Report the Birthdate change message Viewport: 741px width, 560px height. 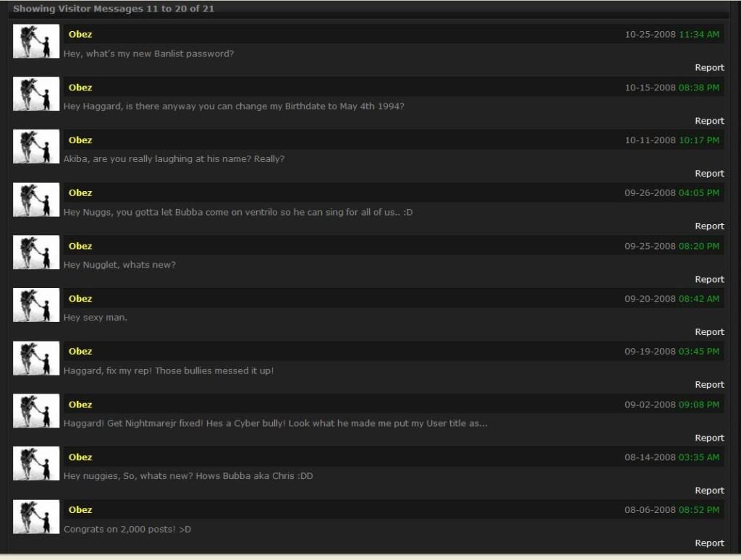709,121
